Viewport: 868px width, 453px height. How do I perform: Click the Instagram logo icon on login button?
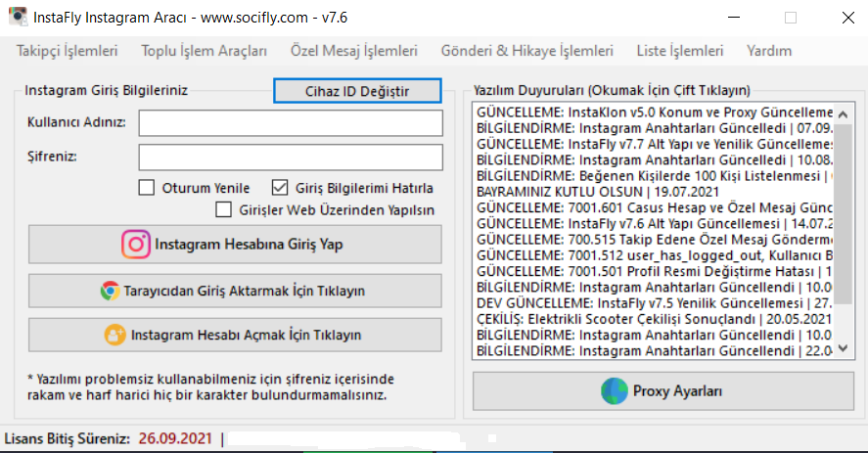(136, 245)
